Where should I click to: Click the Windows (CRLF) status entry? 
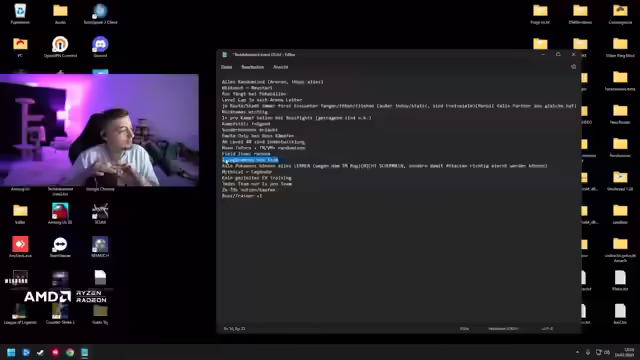[503, 329]
